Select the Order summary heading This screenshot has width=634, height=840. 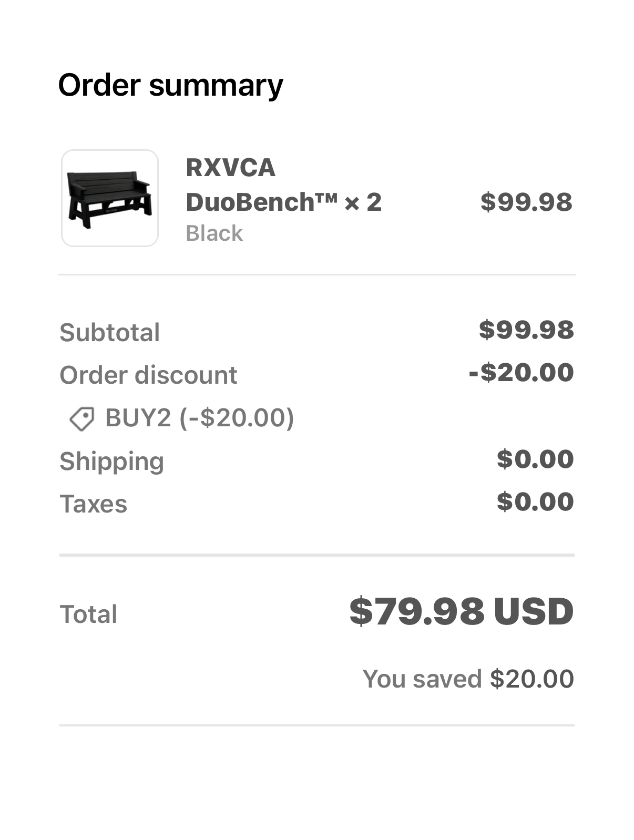(x=170, y=85)
